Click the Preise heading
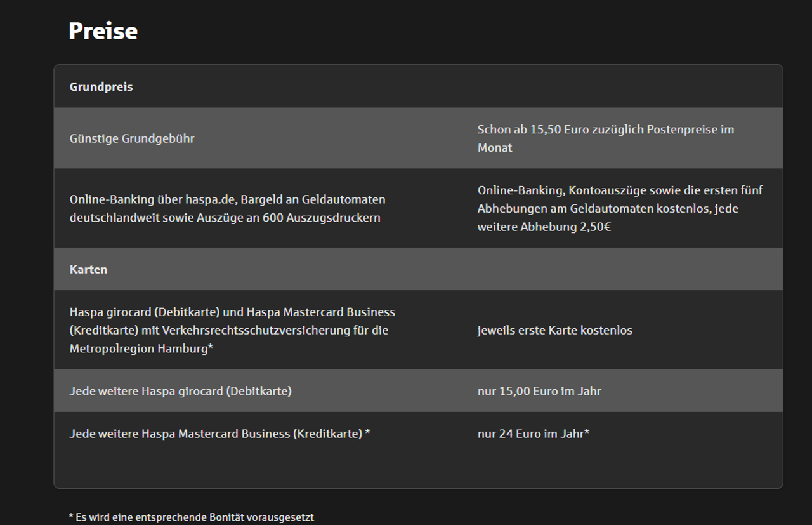Viewport: 812px width, 525px height. 103,31
